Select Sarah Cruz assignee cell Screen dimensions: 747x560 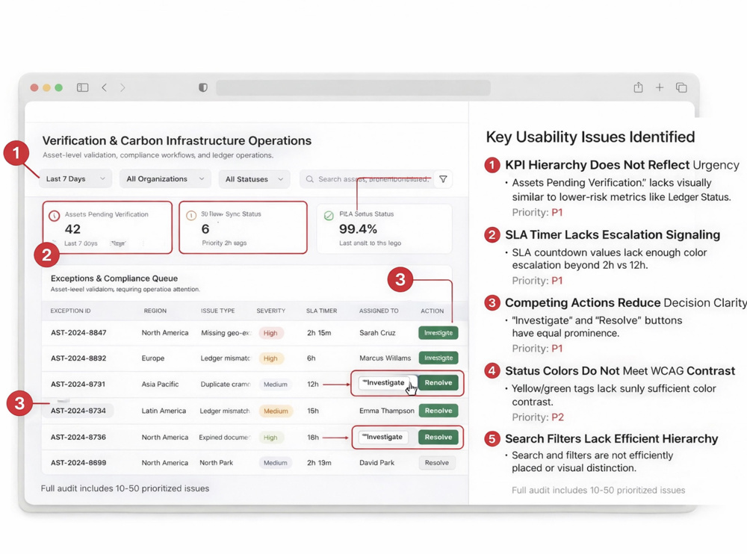coord(377,333)
